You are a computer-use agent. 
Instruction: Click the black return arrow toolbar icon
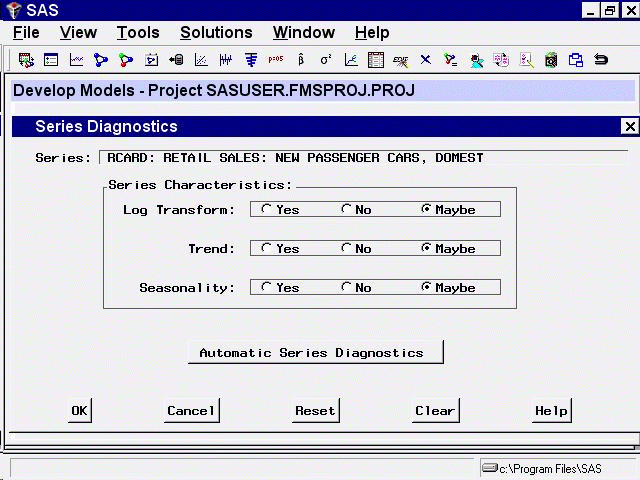(x=601, y=60)
